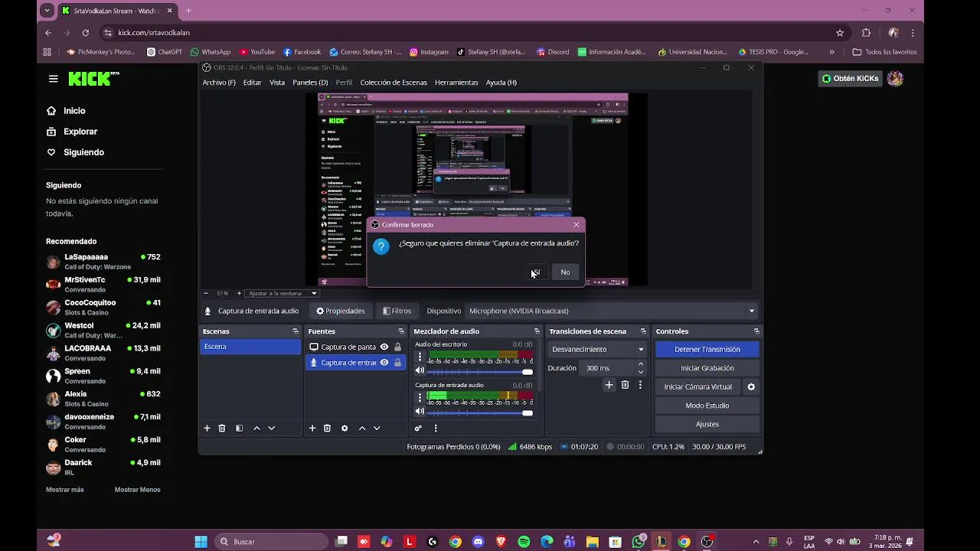
Task: Move source down in Fuentes panel
Action: 377,429
